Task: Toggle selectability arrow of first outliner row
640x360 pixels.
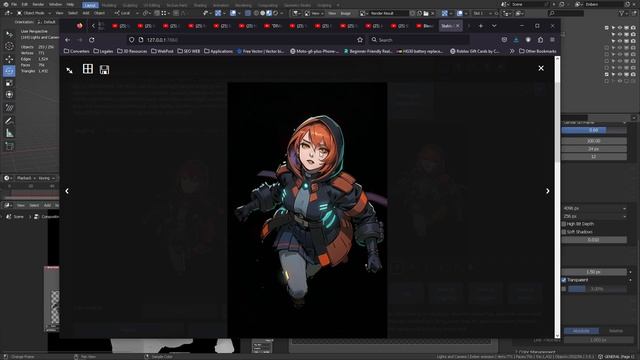Action: point(613,28)
